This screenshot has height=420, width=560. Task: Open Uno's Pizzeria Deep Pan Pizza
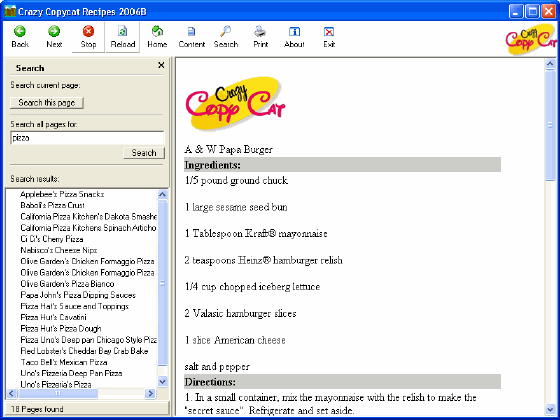(71, 373)
